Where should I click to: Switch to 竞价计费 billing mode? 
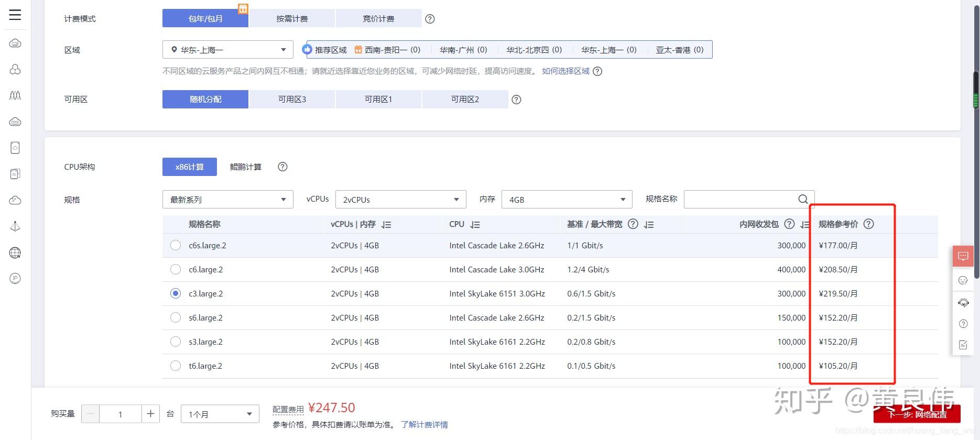coord(378,18)
